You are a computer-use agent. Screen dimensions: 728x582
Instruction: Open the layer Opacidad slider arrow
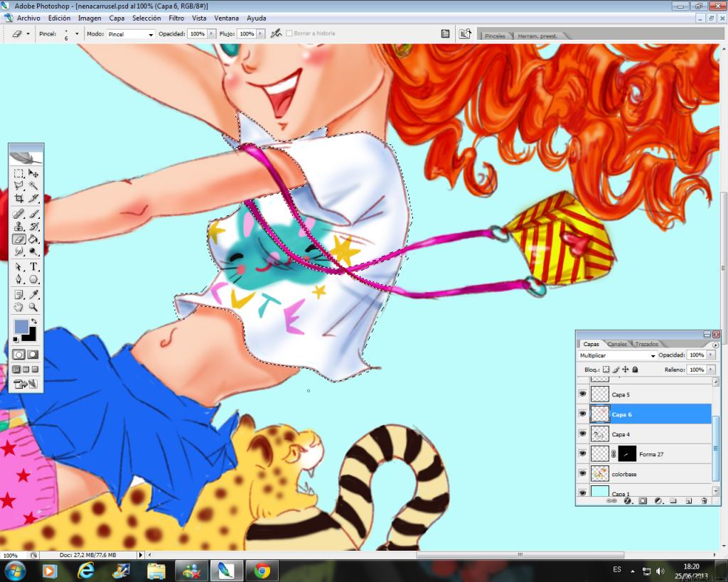(x=711, y=355)
